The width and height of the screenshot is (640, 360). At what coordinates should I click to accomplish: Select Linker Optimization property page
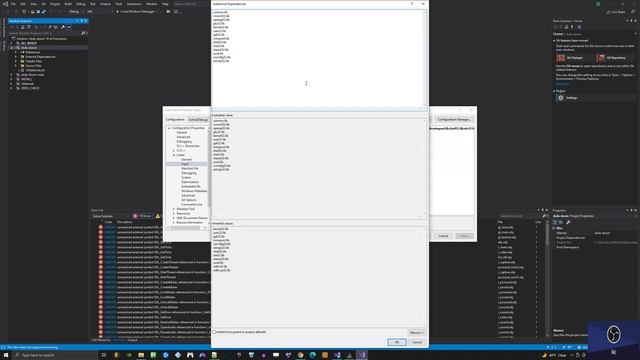tap(190, 182)
